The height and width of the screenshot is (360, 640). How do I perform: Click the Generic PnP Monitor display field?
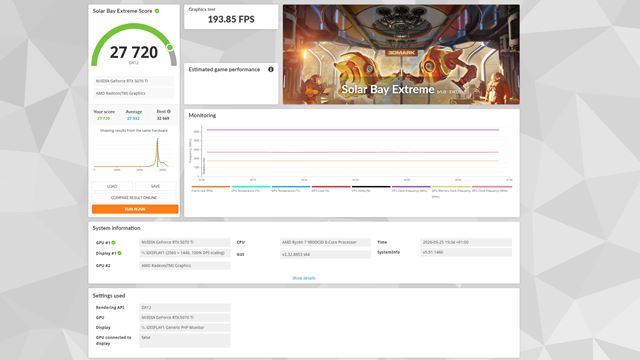(184, 327)
